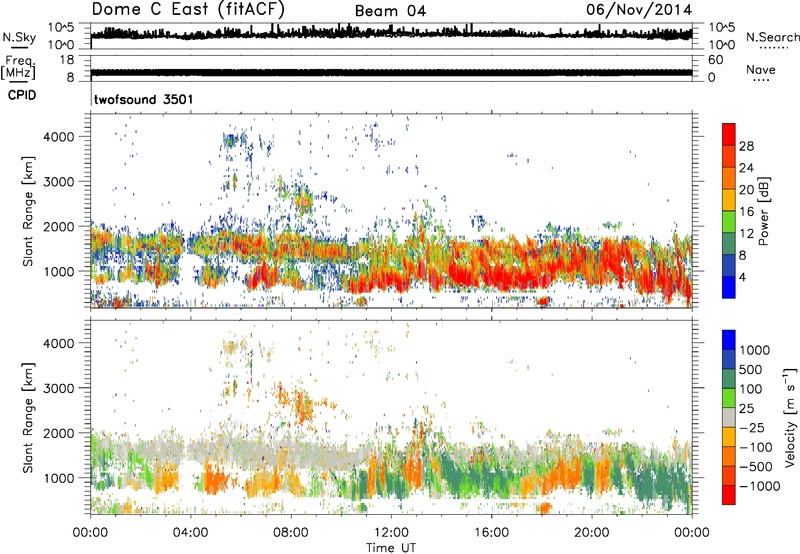This screenshot has width=800, height=554.
Task: Click the '08:00' time axis tick
Action: coord(290,533)
